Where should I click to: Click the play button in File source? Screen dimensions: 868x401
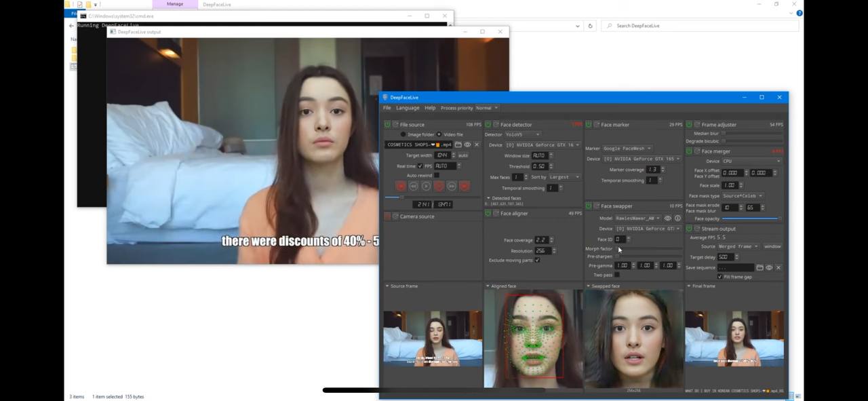426,186
